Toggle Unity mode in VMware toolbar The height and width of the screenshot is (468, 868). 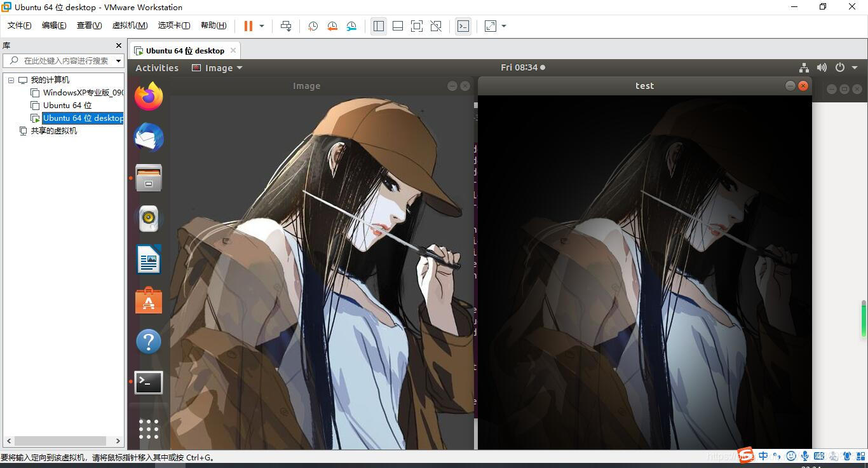click(x=436, y=26)
